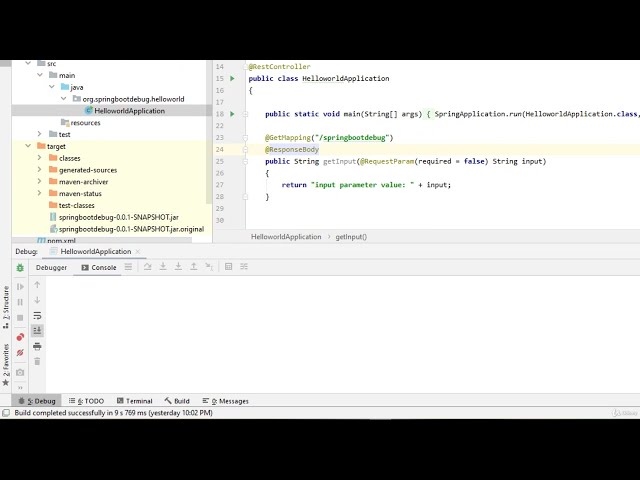Select the test-classes folder
Viewport: 640px width, 480px height.
pyautogui.click(x=72, y=205)
